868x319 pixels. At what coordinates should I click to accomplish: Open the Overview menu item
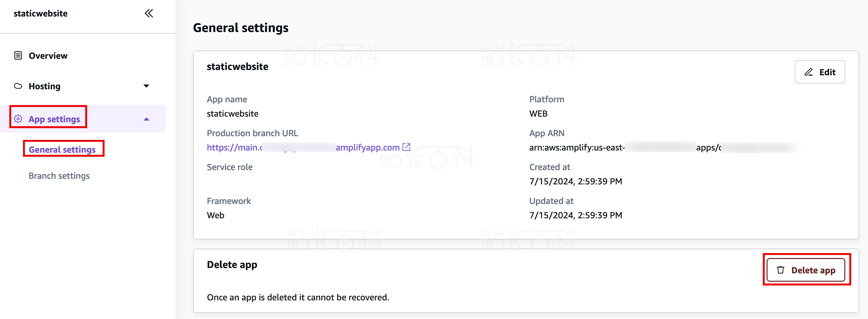pos(48,56)
